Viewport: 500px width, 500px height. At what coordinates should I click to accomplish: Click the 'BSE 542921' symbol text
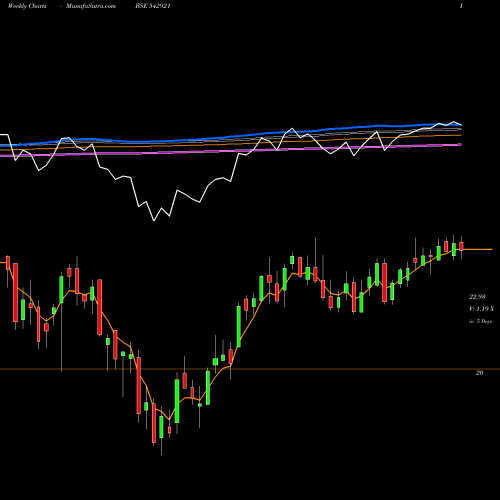coord(153,6)
